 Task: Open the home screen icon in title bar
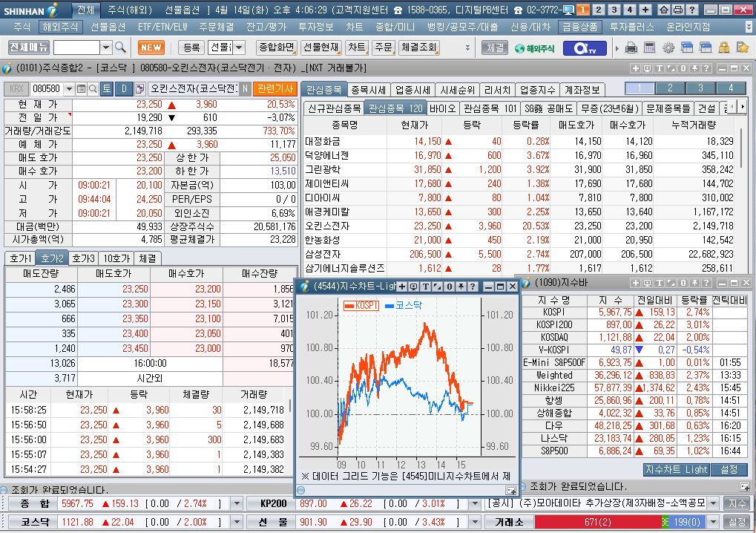click(664, 10)
